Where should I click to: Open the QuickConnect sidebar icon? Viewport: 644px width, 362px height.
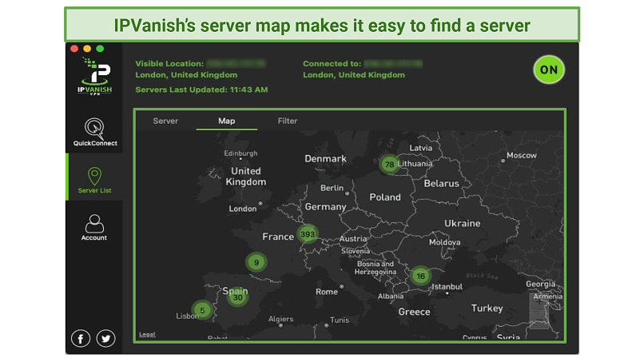(x=95, y=132)
